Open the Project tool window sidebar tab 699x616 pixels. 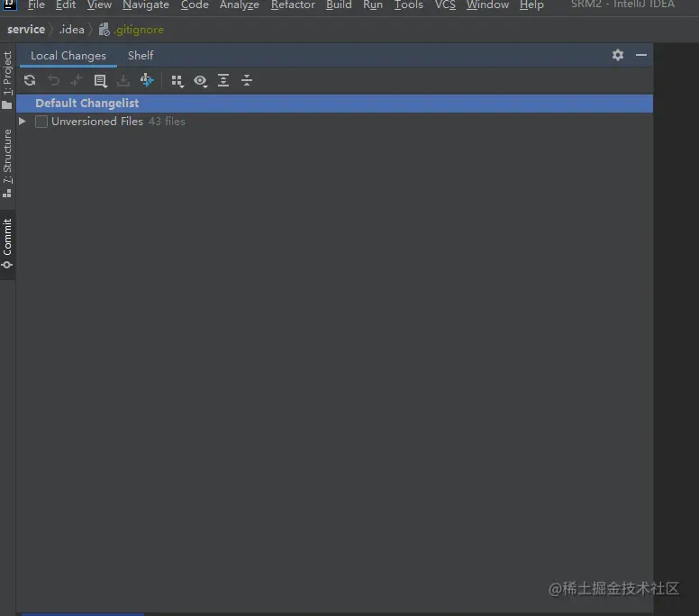(x=7, y=80)
